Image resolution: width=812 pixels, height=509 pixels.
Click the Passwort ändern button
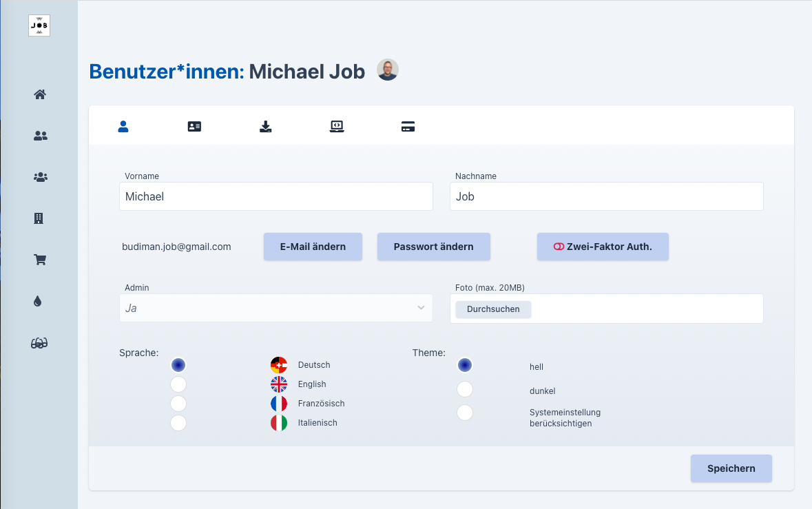tap(433, 247)
